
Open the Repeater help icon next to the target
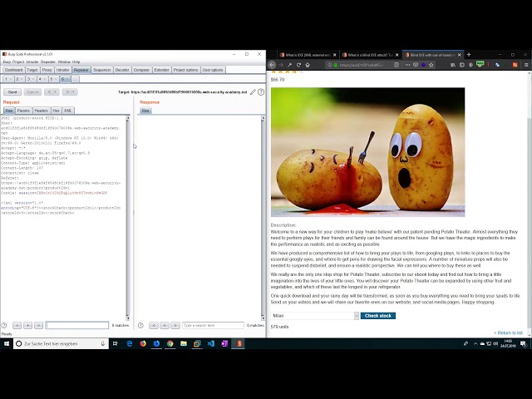click(x=261, y=92)
